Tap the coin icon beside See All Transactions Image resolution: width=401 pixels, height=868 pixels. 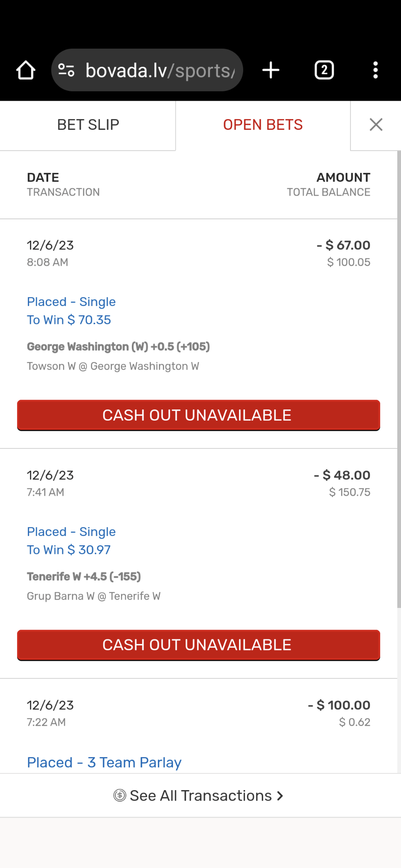click(120, 796)
